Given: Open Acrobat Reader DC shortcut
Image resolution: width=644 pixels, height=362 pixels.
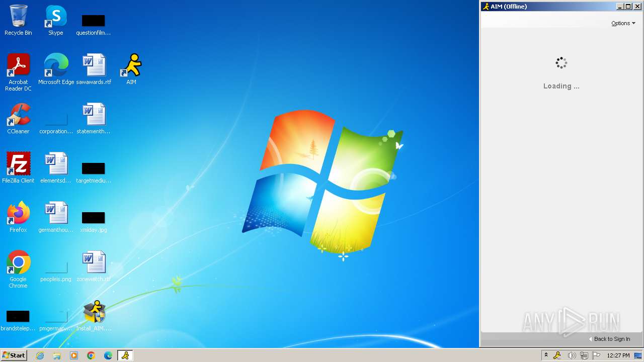Looking at the screenshot, I should [x=18, y=72].
